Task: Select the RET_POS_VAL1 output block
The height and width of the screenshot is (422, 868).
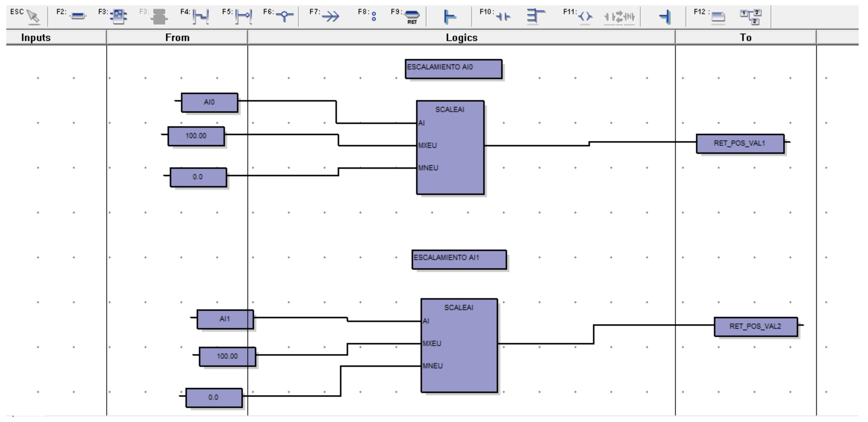Action: tap(740, 143)
